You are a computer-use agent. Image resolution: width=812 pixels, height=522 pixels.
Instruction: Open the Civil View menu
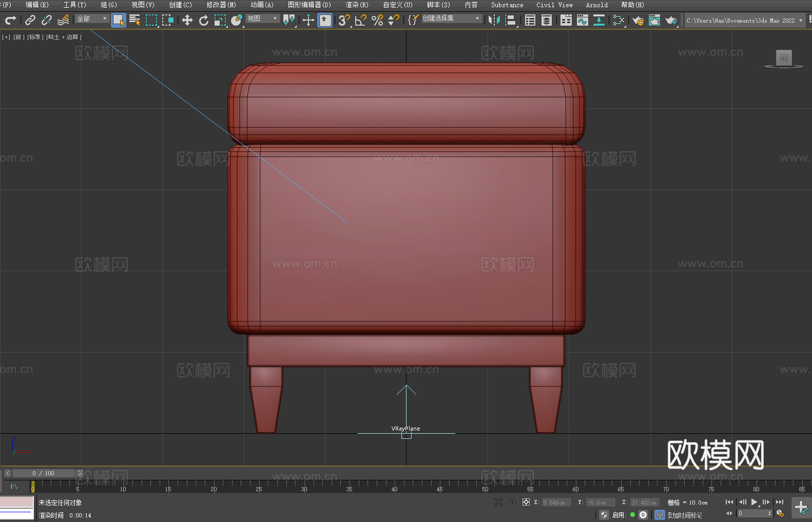click(554, 5)
